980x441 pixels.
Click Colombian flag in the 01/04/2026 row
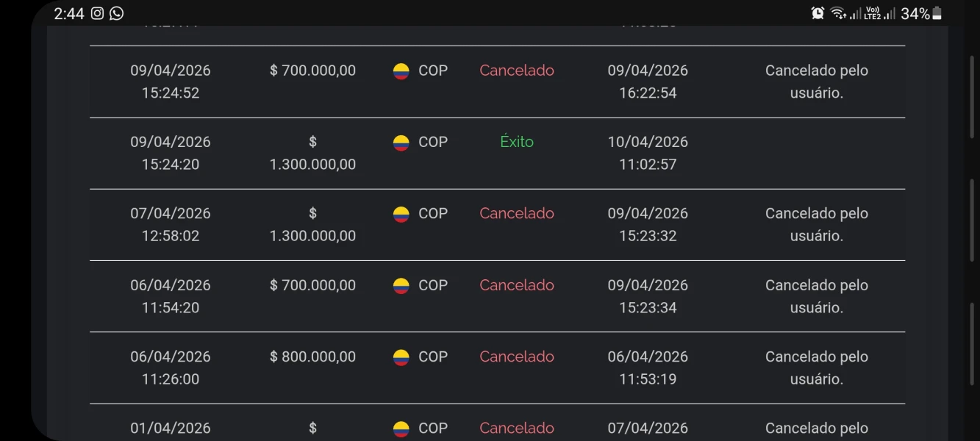pyautogui.click(x=401, y=429)
